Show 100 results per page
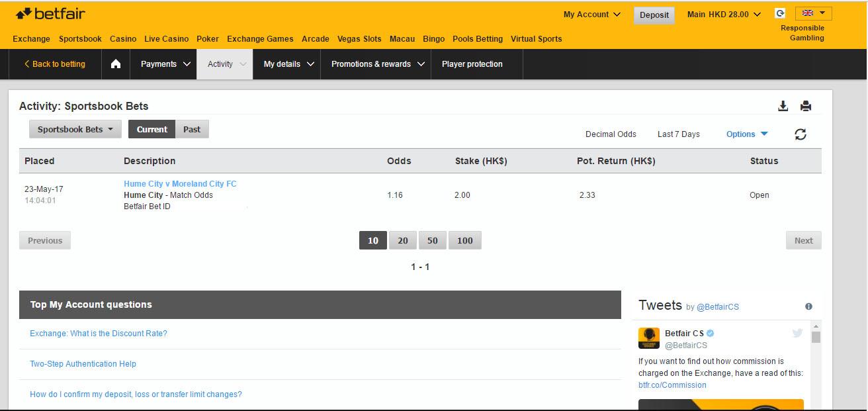The width and height of the screenshot is (868, 411). 465,240
